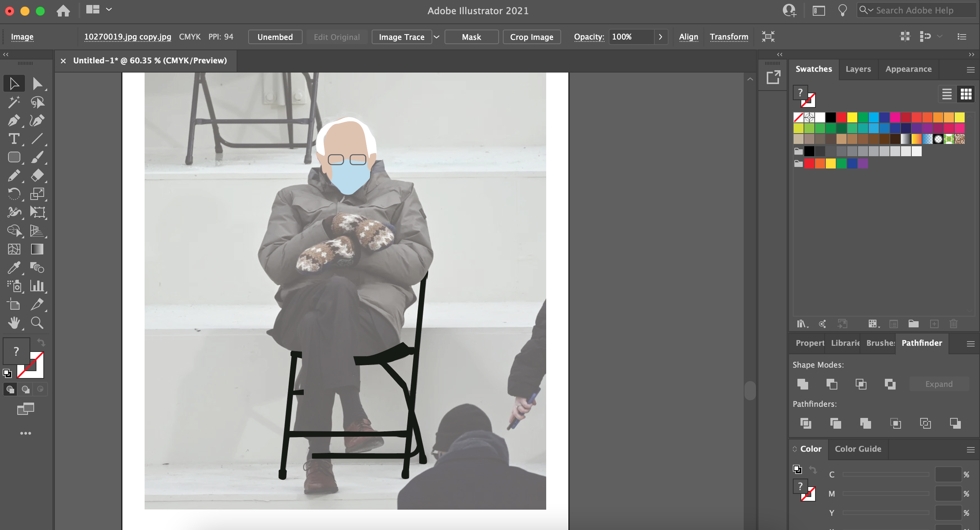Switch to the Appearance tab
Image resolution: width=980 pixels, height=530 pixels.
pos(908,69)
